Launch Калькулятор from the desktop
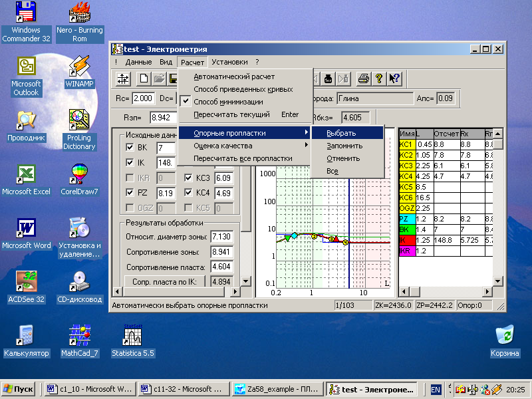Screen dimensions: 532x399 pos(26,341)
